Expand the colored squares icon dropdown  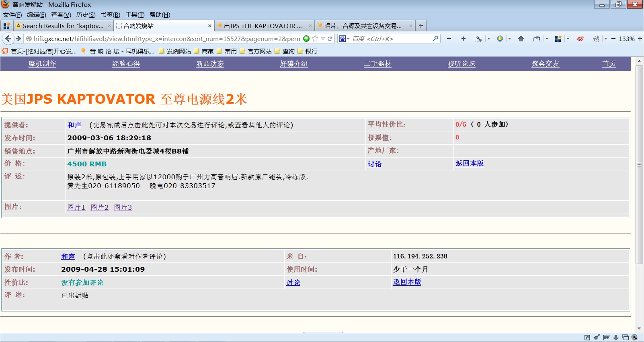[568, 39]
